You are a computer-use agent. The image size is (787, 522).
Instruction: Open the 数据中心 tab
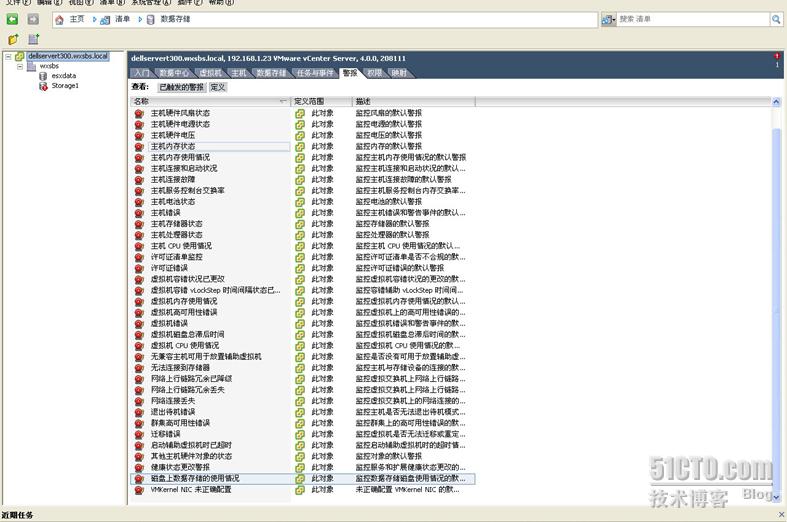(x=174, y=73)
